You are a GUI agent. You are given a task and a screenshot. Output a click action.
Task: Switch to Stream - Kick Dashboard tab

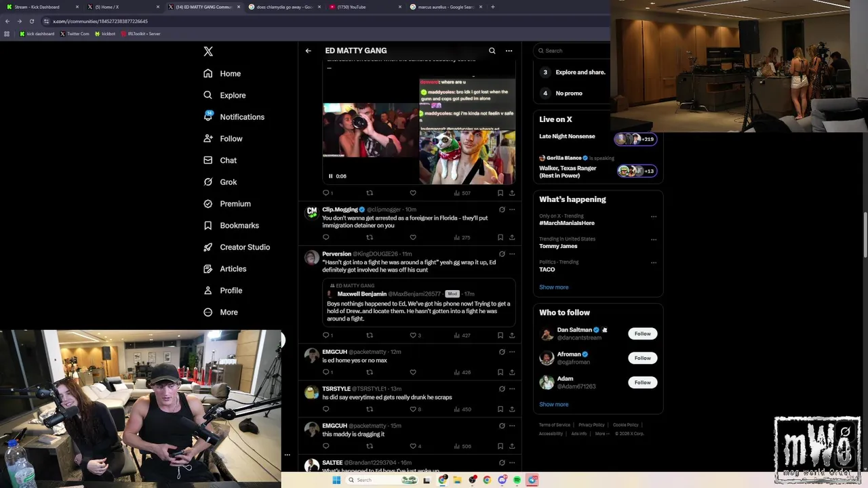point(41,7)
